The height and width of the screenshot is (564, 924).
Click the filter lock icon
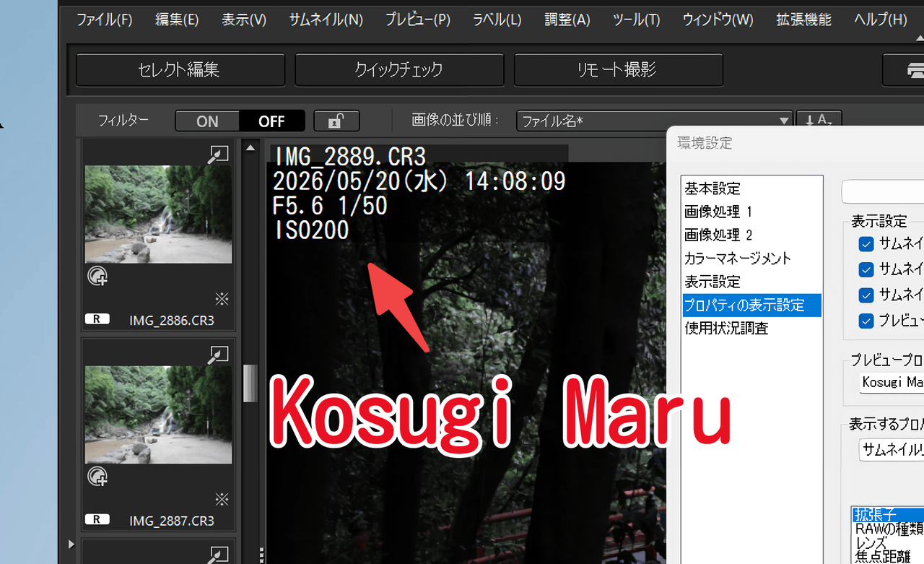[335, 121]
